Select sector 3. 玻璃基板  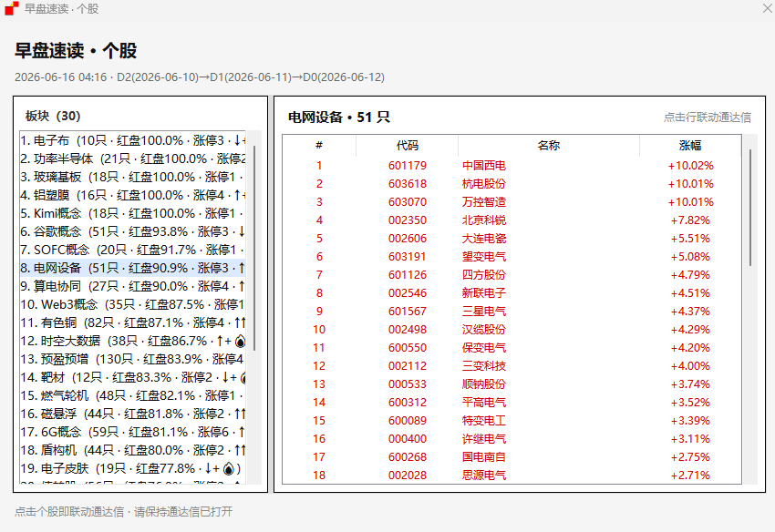pyautogui.click(x=132, y=177)
